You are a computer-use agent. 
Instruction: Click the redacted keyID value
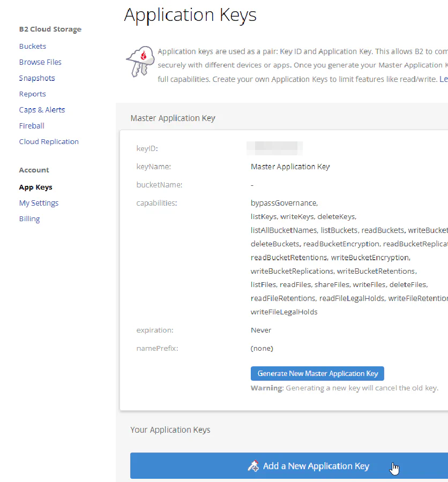[x=276, y=148]
